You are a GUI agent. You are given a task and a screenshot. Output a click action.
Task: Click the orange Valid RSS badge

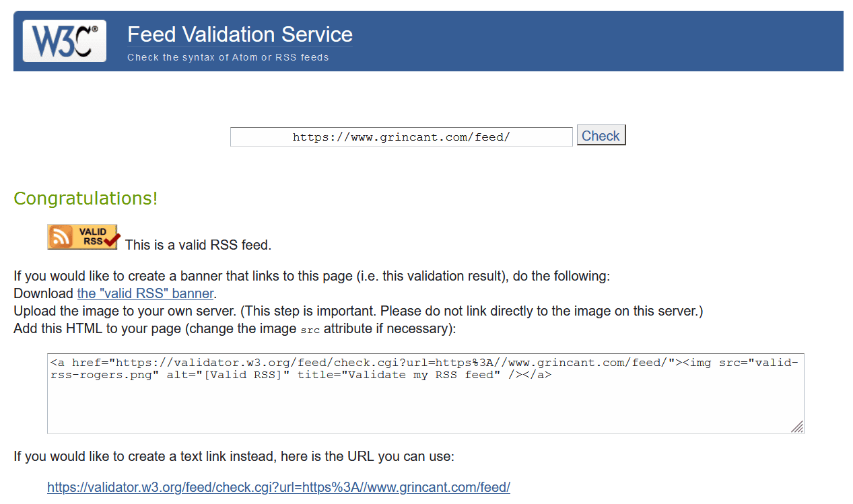[83, 238]
